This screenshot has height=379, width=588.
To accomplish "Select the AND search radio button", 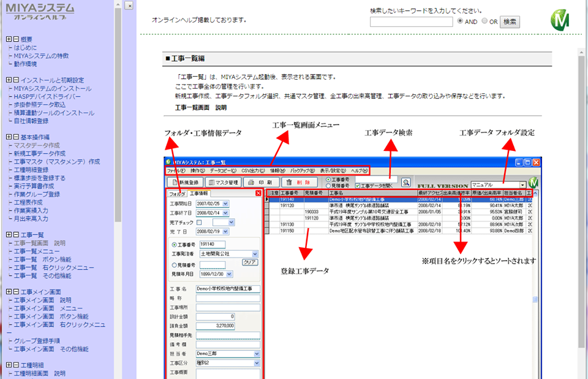I will coord(460,21).
